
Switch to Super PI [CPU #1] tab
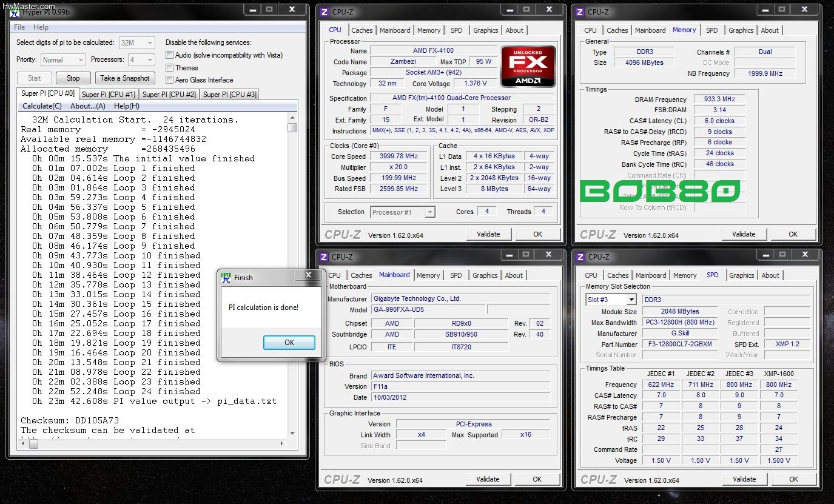pyautogui.click(x=109, y=95)
